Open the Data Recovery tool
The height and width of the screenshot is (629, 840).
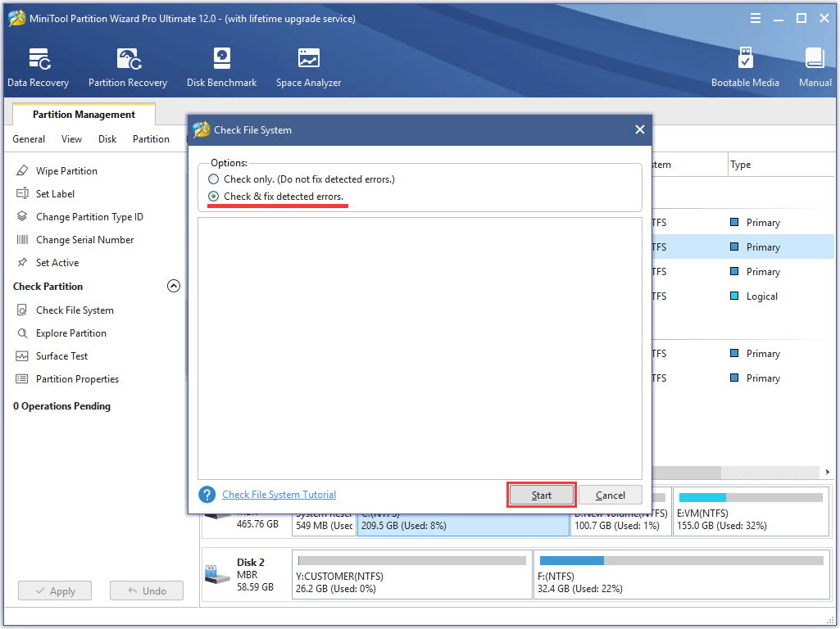tap(38, 67)
